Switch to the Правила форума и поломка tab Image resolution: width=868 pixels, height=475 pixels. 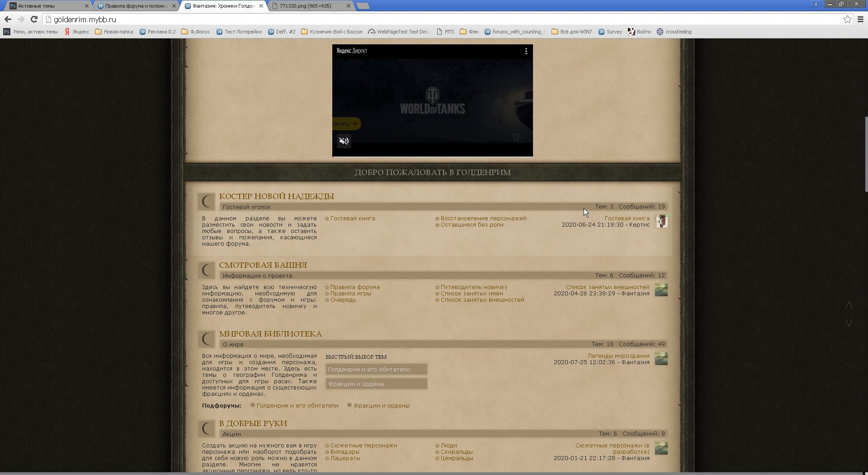[x=136, y=6]
